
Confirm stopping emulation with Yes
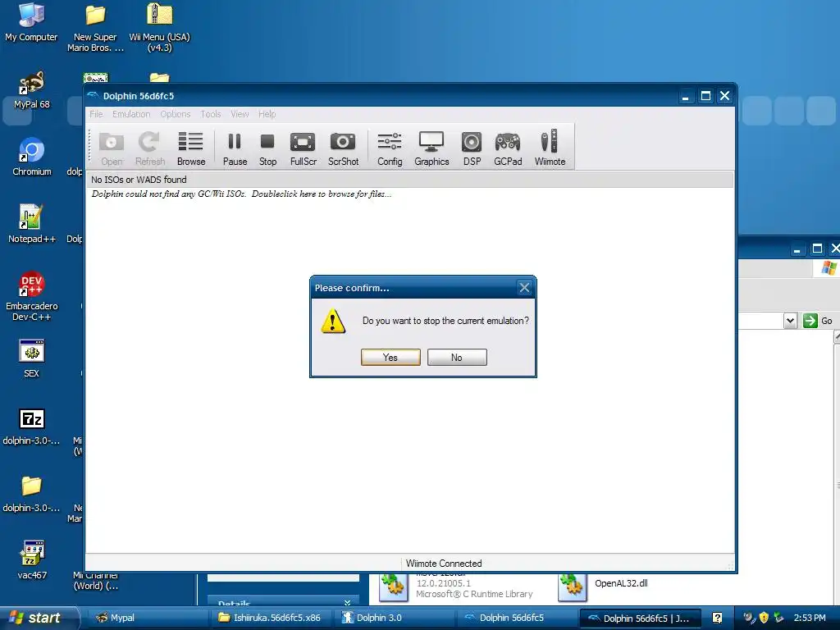tap(390, 358)
